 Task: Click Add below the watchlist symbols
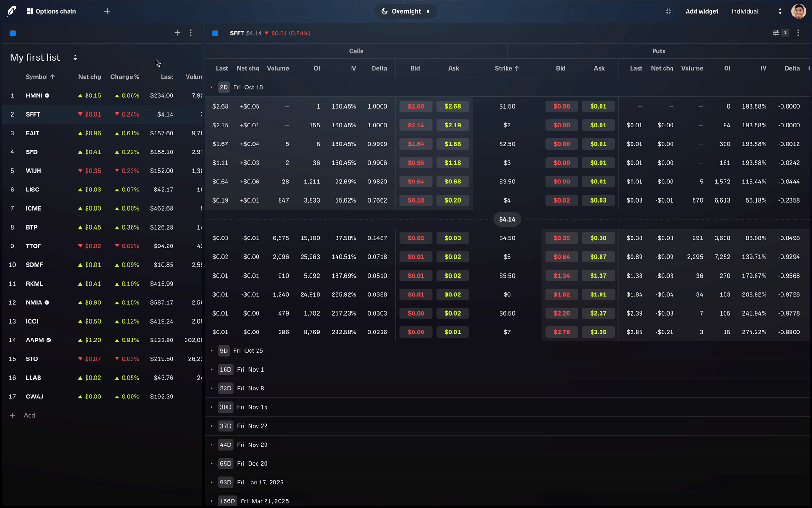[x=23, y=415]
